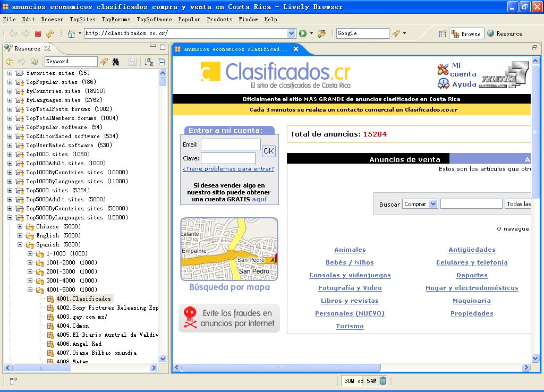This screenshot has width=544, height=392.
Task: Open the Products menu
Action: pyautogui.click(x=219, y=20)
